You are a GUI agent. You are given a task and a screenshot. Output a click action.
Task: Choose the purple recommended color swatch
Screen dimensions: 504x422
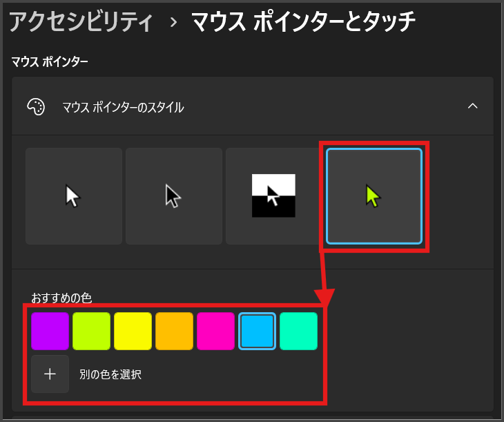tap(50, 332)
